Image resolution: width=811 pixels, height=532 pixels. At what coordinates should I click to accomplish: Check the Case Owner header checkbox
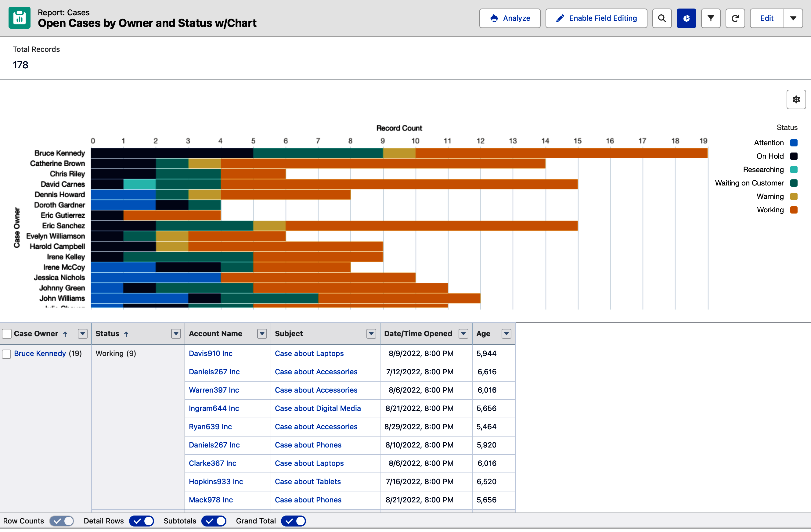tap(7, 334)
